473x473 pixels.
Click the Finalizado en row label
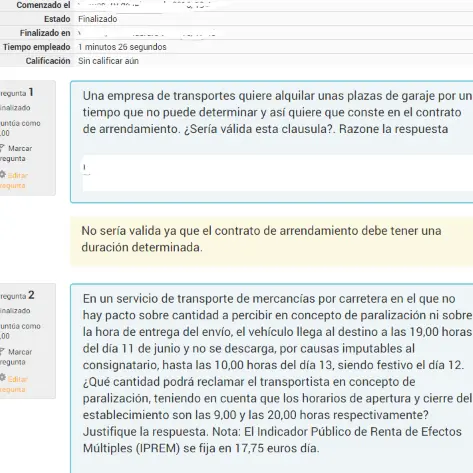pyautogui.click(x=45, y=33)
